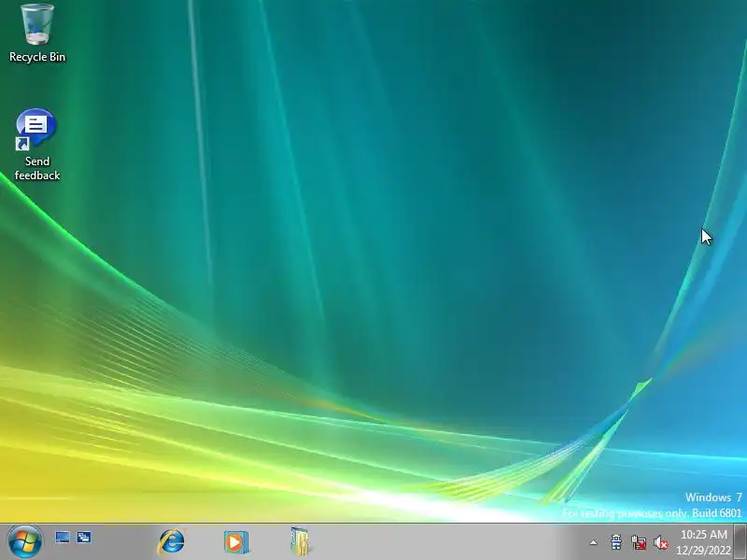Click the Switch between windows quick launch icon
This screenshot has height=560, width=747.
click(84, 538)
